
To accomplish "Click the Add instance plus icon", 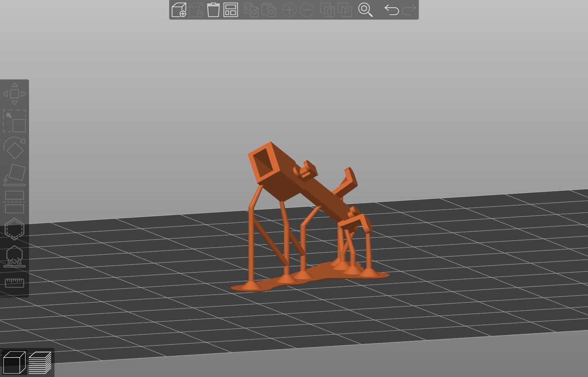I will [x=289, y=10].
